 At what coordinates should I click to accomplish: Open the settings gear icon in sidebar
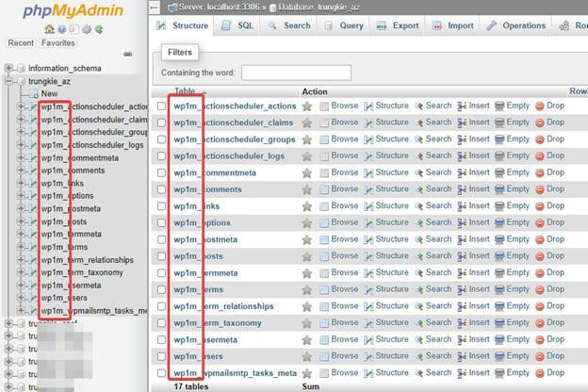pos(88,29)
